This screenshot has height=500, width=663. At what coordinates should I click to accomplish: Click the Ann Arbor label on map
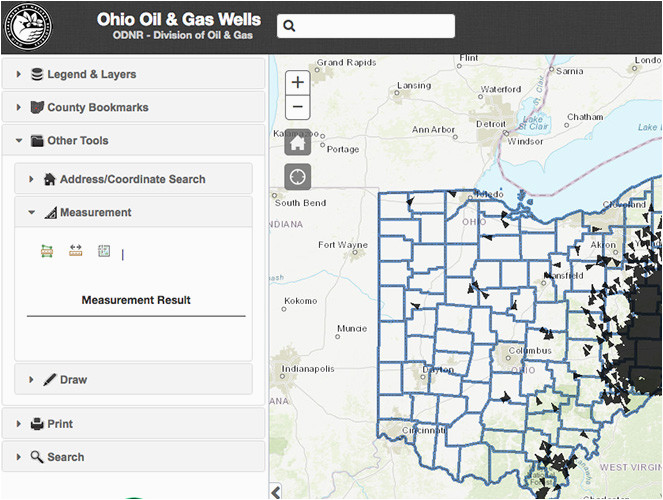(433, 130)
